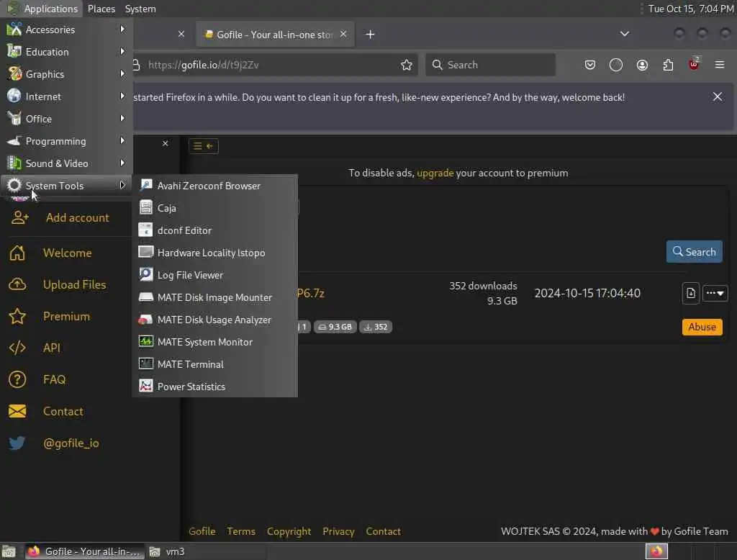Open the System menu in top panel
The image size is (737, 560).
[140, 9]
